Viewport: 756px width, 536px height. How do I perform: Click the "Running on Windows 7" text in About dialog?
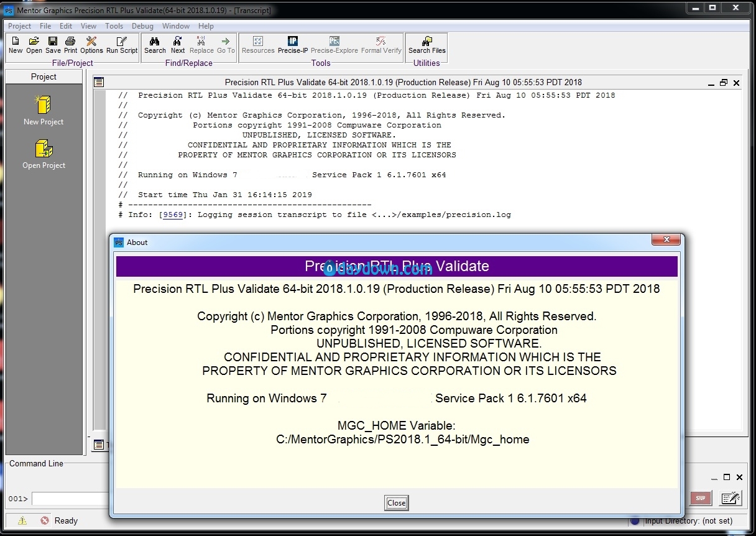(x=267, y=398)
